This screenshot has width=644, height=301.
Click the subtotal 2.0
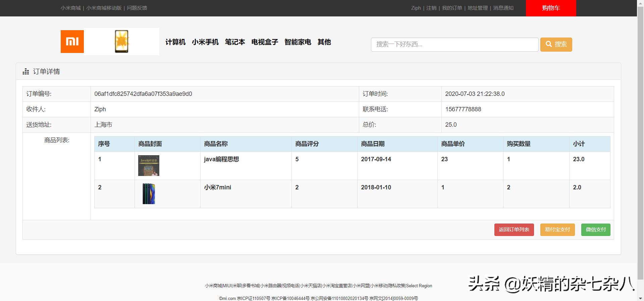click(x=577, y=187)
